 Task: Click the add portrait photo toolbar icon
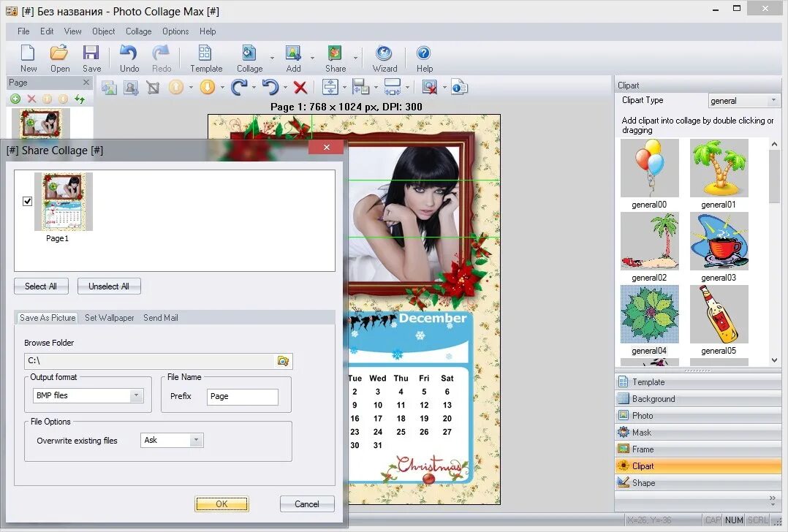pyautogui.click(x=131, y=88)
